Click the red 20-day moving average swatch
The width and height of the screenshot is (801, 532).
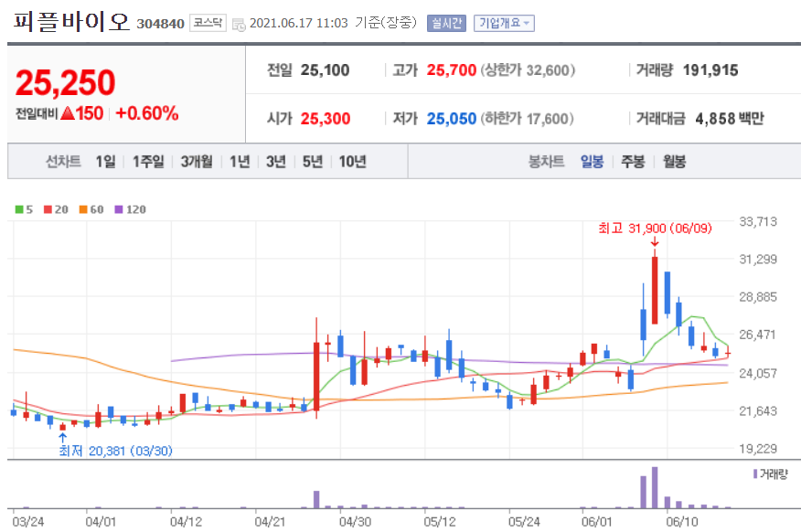(48, 209)
